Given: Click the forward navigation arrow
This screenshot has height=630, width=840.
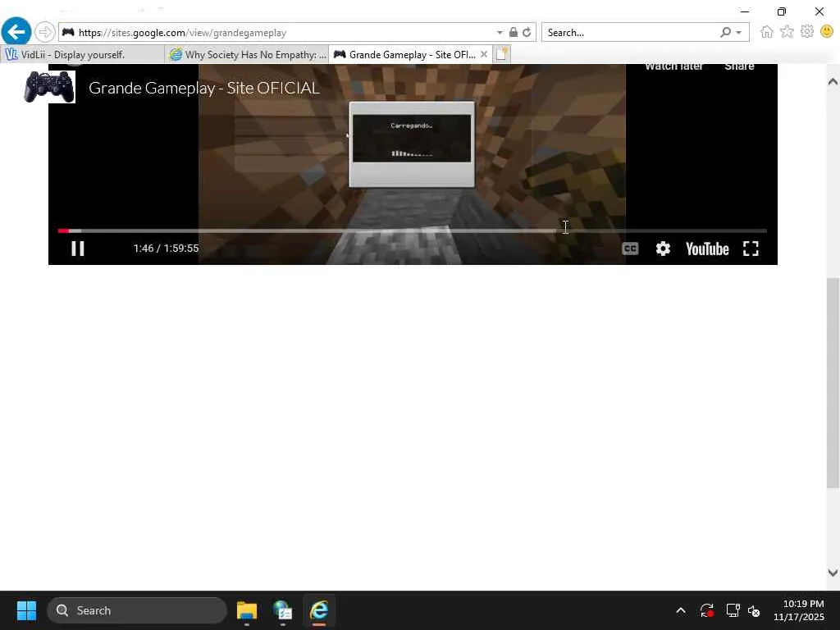Looking at the screenshot, I should pyautogui.click(x=44, y=32).
